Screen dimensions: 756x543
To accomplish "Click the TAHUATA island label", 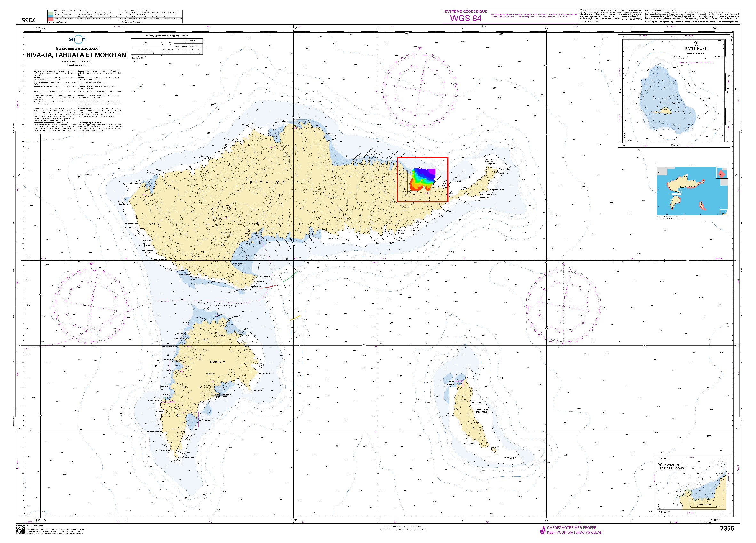I will [217, 362].
